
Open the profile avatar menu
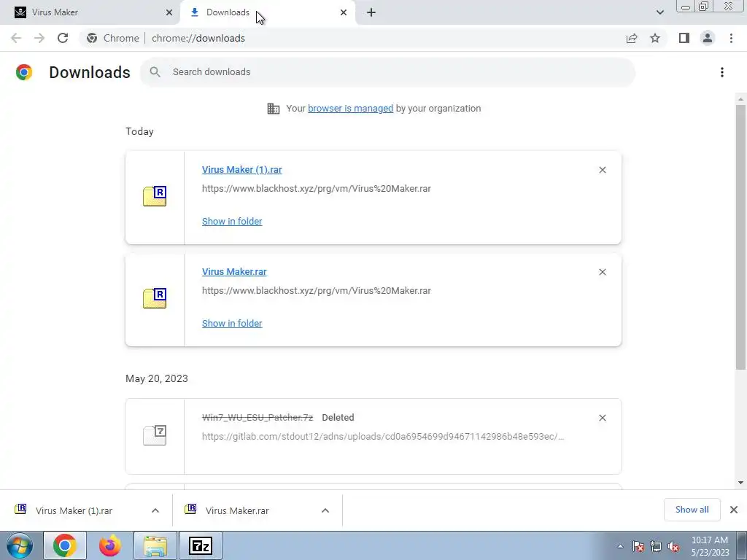point(708,38)
